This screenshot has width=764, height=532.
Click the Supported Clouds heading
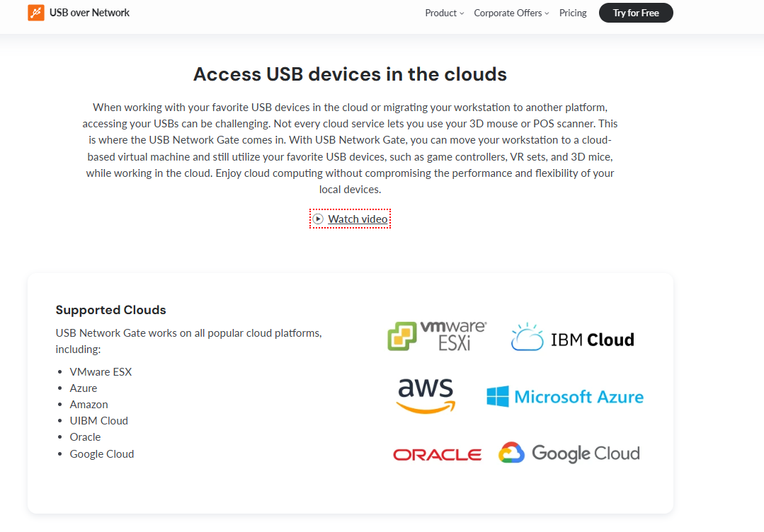(x=110, y=310)
